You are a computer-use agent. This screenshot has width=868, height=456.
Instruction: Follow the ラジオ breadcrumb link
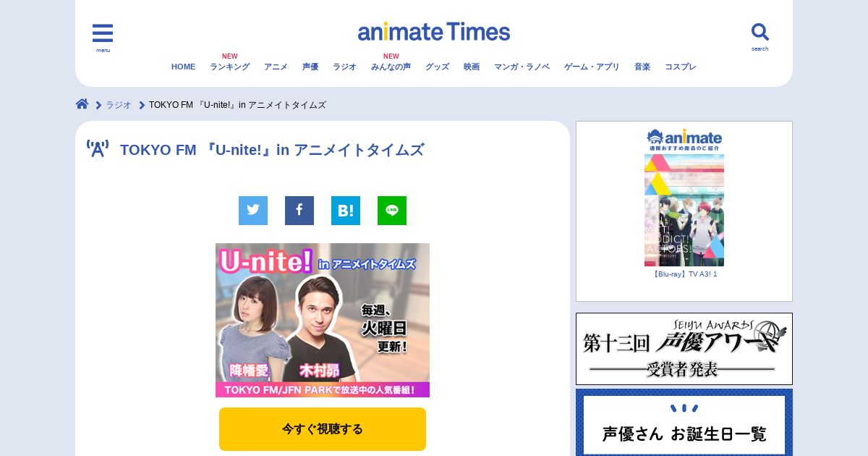[x=119, y=105]
